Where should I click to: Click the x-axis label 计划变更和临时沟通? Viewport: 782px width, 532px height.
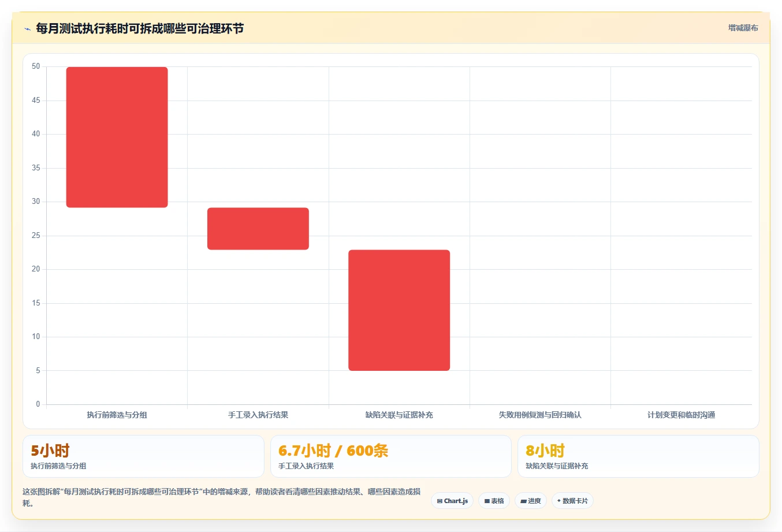(682, 415)
